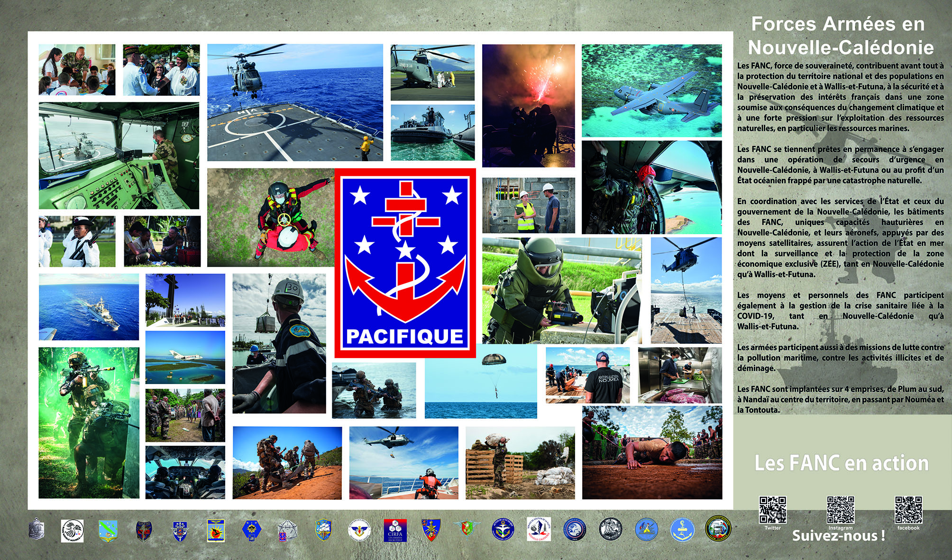Click the sailing ship shield emblem
Viewport: 952px width, 560px height.
[323, 530]
